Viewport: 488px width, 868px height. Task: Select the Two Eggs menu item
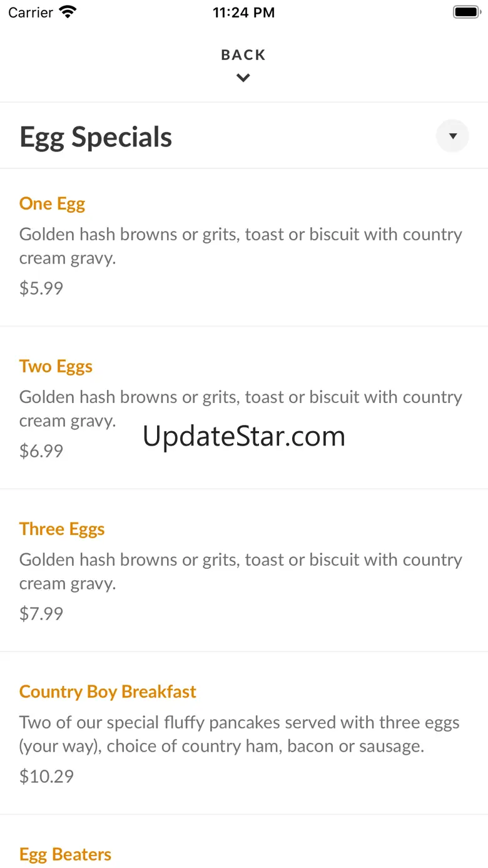[x=56, y=367]
